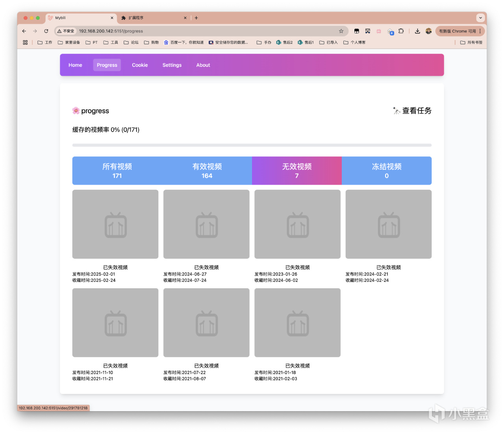Viewport: 504px width, 434px height.
Task: Open the PT bookmarks folder
Action: 92,42
